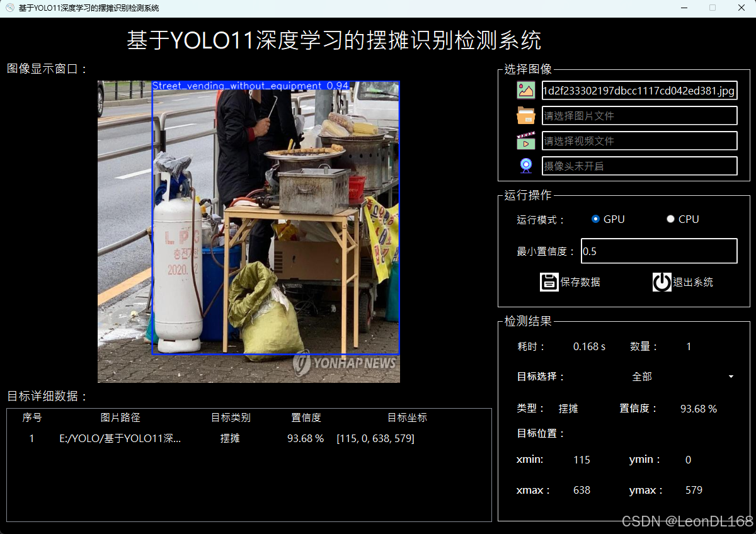The image size is (756, 534).
Task: Click the 图像显示窗口 label
Action: [47, 69]
